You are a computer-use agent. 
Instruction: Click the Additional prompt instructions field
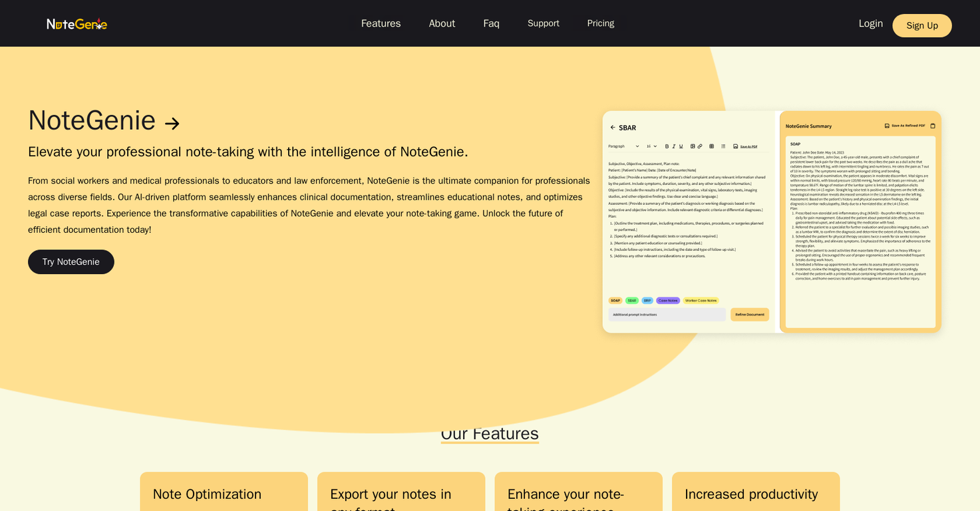[x=667, y=314]
